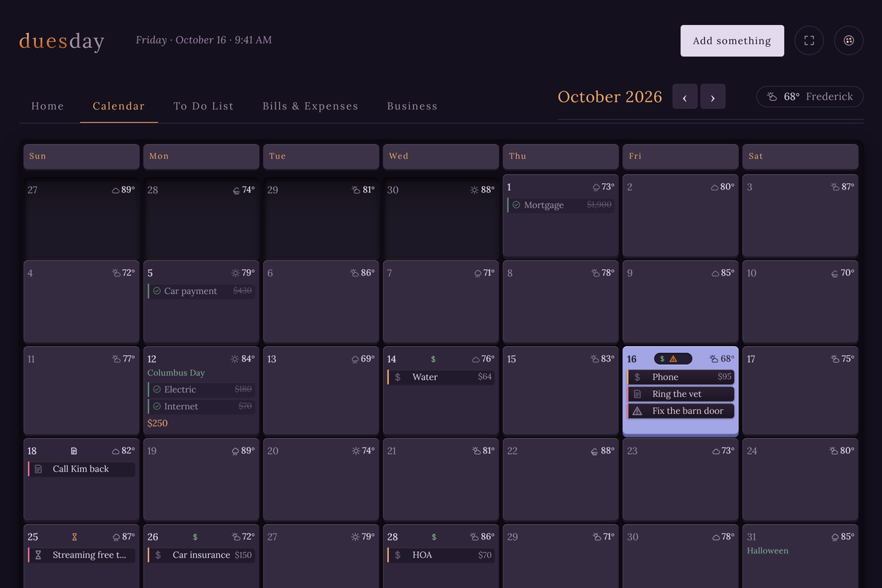Open the Electric bill entry
Image resolution: width=882 pixels, height=588 pixels.
(x=201, y=390)
